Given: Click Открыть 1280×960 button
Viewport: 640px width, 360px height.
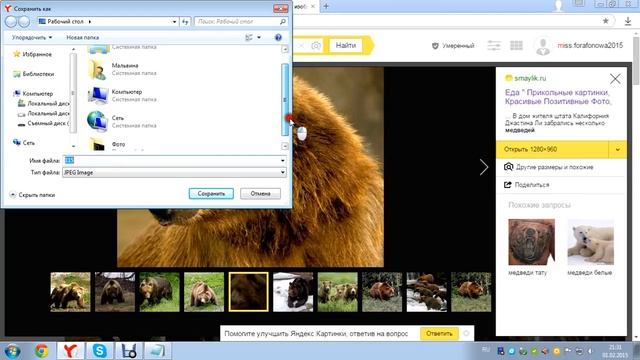Looking at the screenshot, I should (x=552, y=149).
